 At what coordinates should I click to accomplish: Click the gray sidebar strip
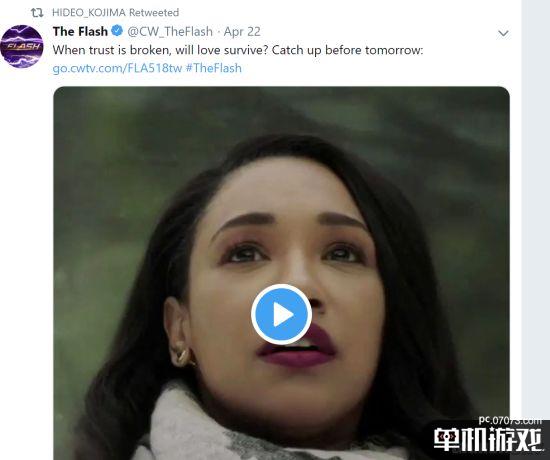tap(535, 211)
